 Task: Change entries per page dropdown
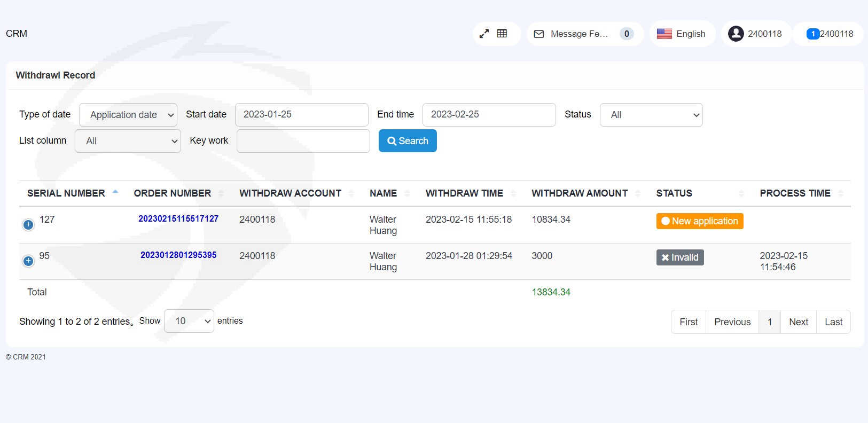click(189, 321)
